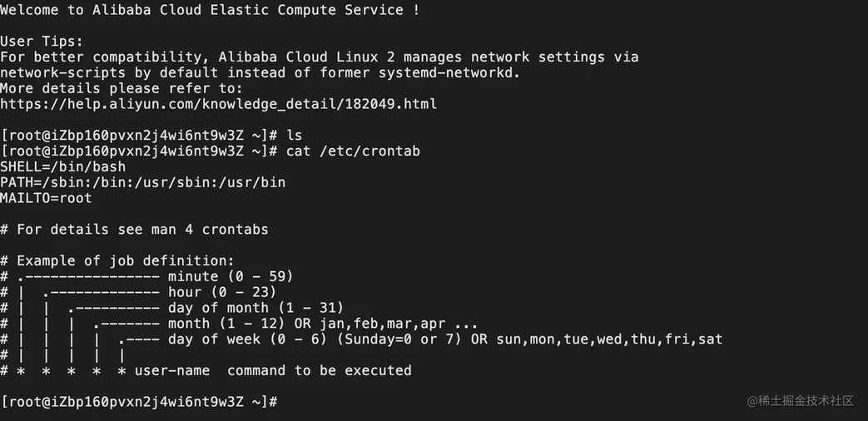868x421 pixels.
Task: Click the MAILTO=root line
Action: click(x=46, y=198)
